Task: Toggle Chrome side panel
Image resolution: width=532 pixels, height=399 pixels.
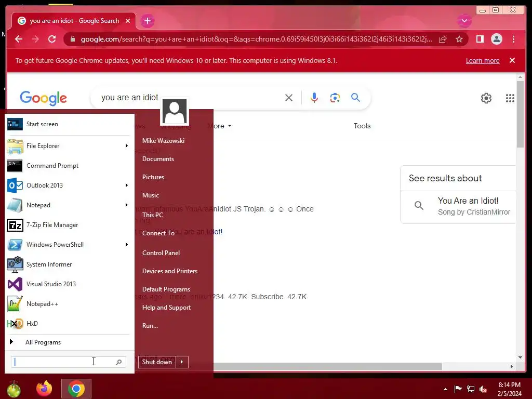Action: click(480, 39)
